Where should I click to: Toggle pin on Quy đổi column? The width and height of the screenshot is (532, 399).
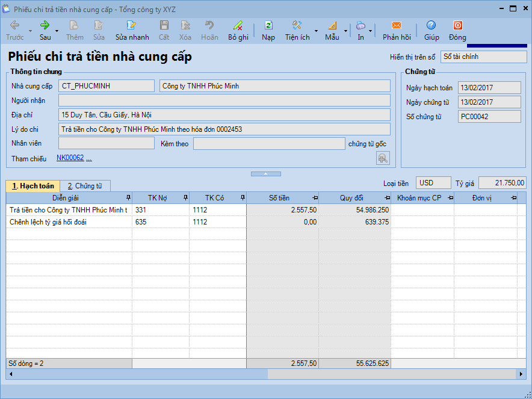point(387,198)
